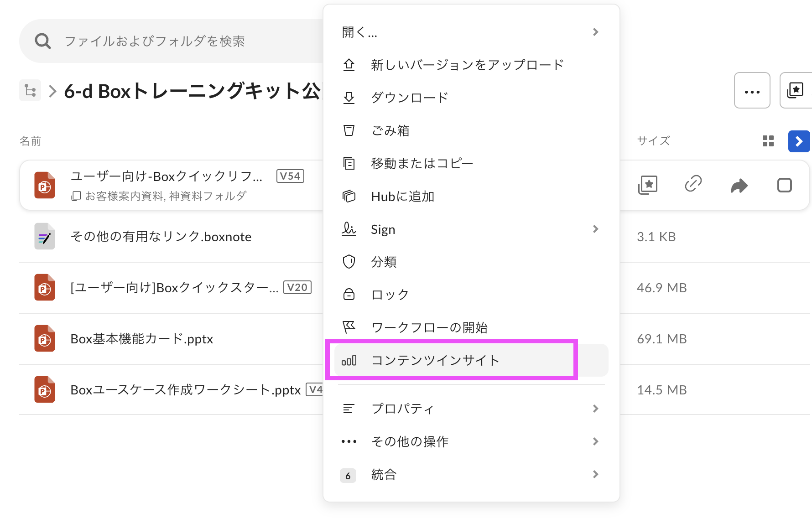
Task: Click the Hub stack icon in menu
Action: coord(349,196)
